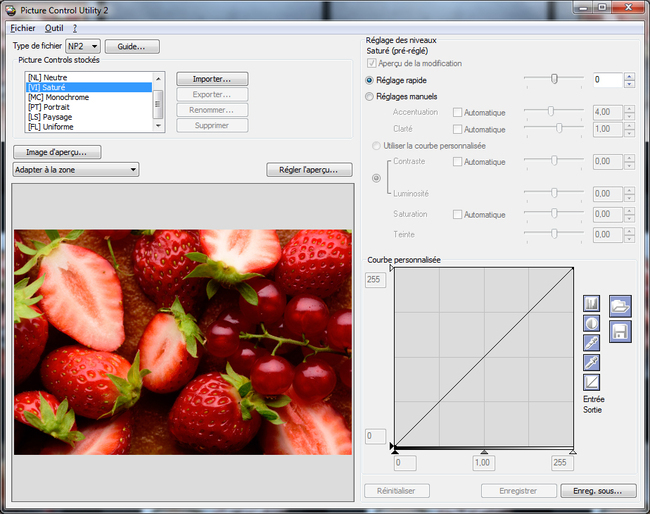
Task: Increase Teinte value with up arrow
Action: click(629, 231)
